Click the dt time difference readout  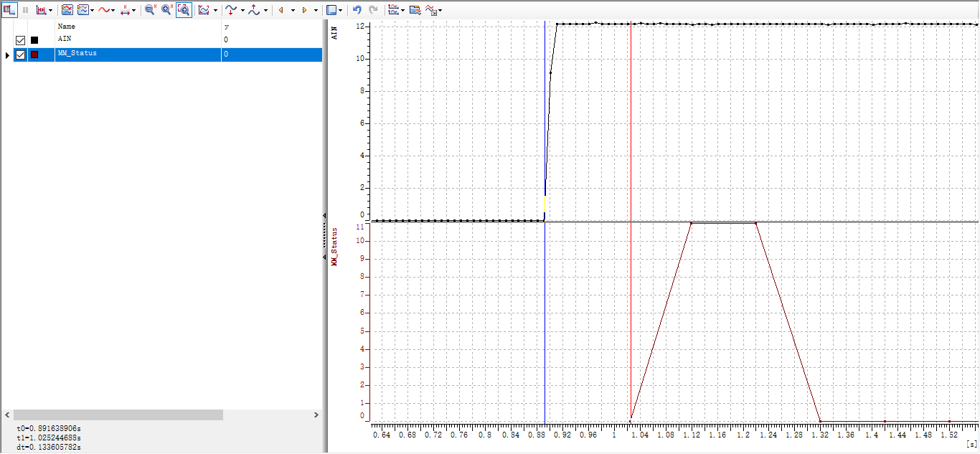pos(48,448)
